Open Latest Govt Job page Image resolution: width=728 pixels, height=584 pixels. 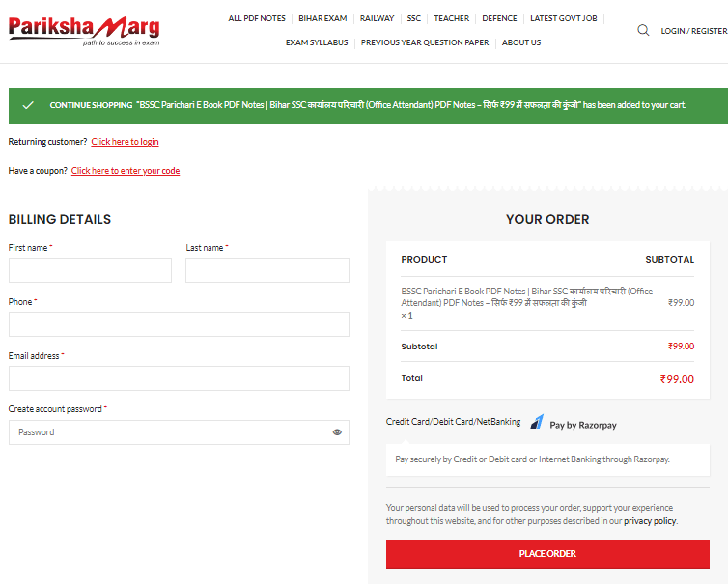point(564,18)
